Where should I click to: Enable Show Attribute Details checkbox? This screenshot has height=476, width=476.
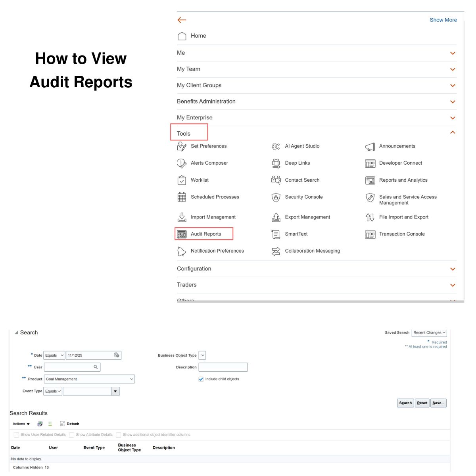72,435
